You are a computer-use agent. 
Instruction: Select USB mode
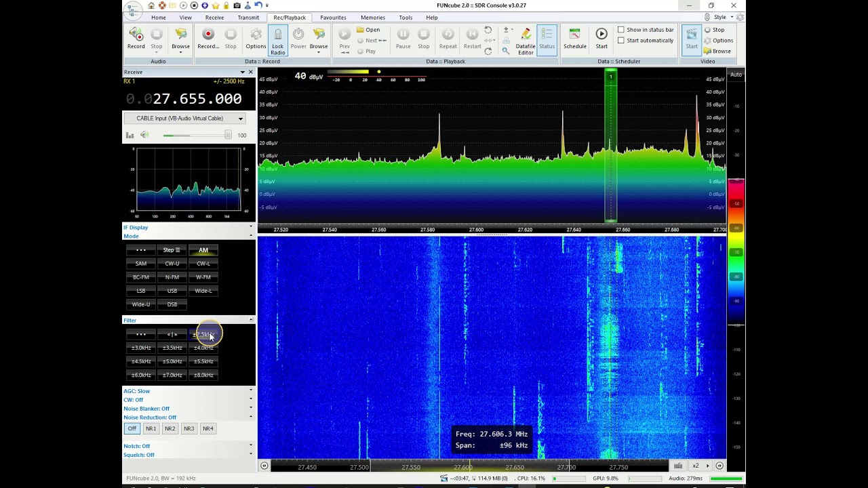(172, 291)
